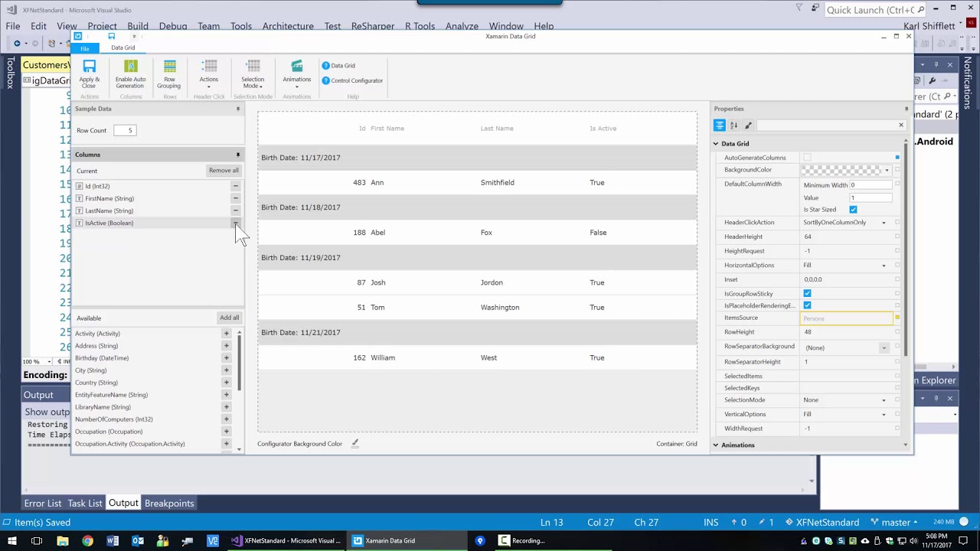Open the Architecture menu in Visual Studio
This screenshot has width=980, height=551.
coord(288,26)
